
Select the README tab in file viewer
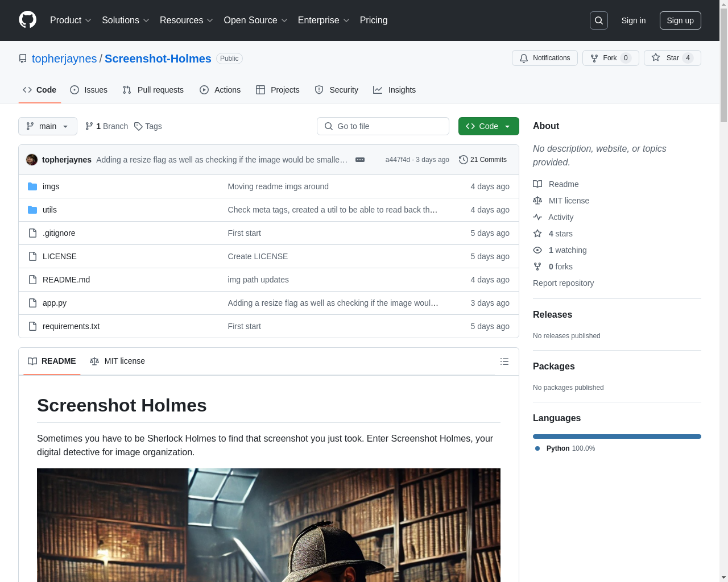52,361
